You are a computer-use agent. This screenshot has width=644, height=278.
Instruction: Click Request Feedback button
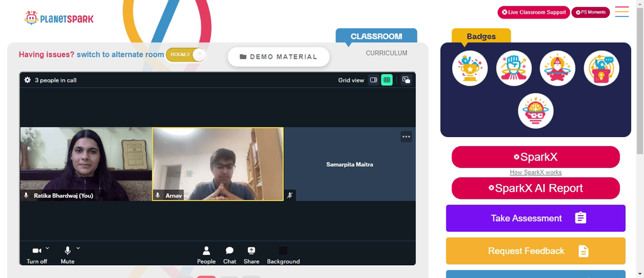(x=536, y=251)
